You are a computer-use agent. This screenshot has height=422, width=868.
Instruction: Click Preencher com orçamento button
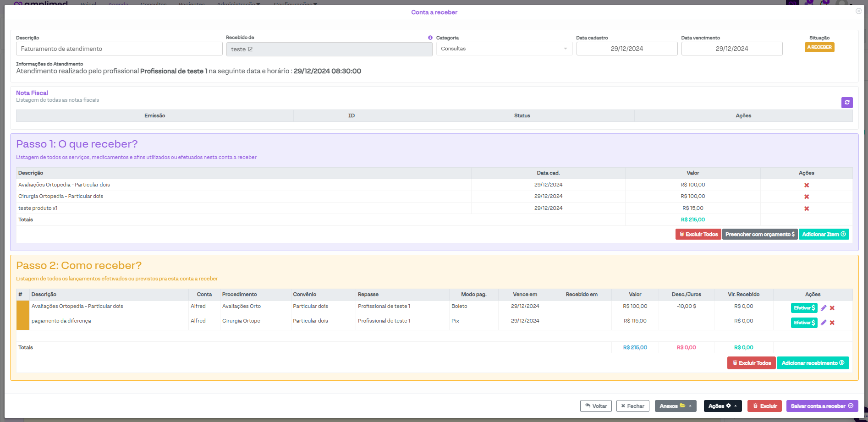(759, 234)
